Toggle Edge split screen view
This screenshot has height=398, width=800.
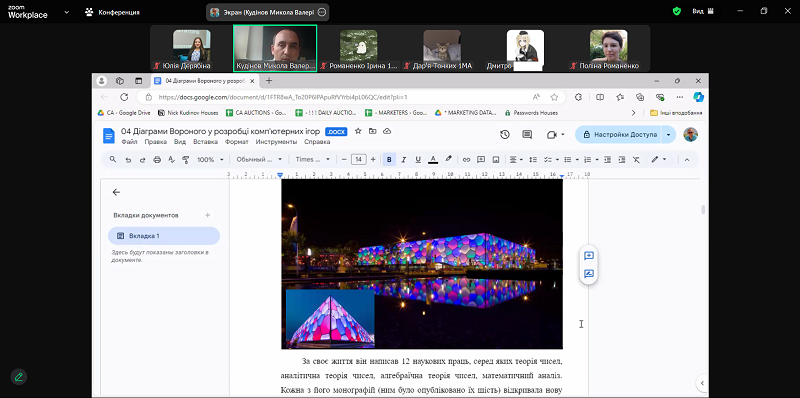click(600, 97)
